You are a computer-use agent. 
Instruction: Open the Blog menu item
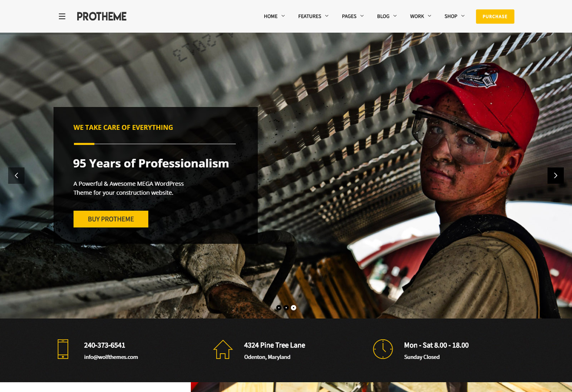click(x=387, y=16)
